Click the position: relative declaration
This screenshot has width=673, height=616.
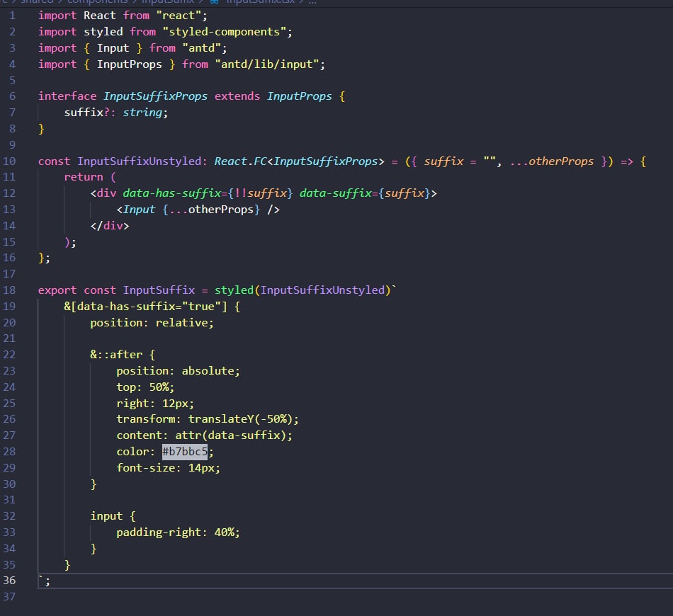[x=152, y=322]
